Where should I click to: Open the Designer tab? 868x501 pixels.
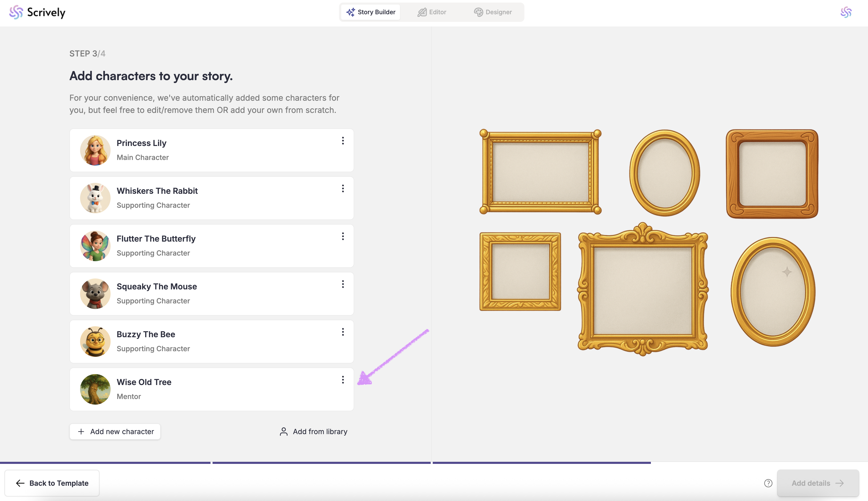tap(493, 12)
